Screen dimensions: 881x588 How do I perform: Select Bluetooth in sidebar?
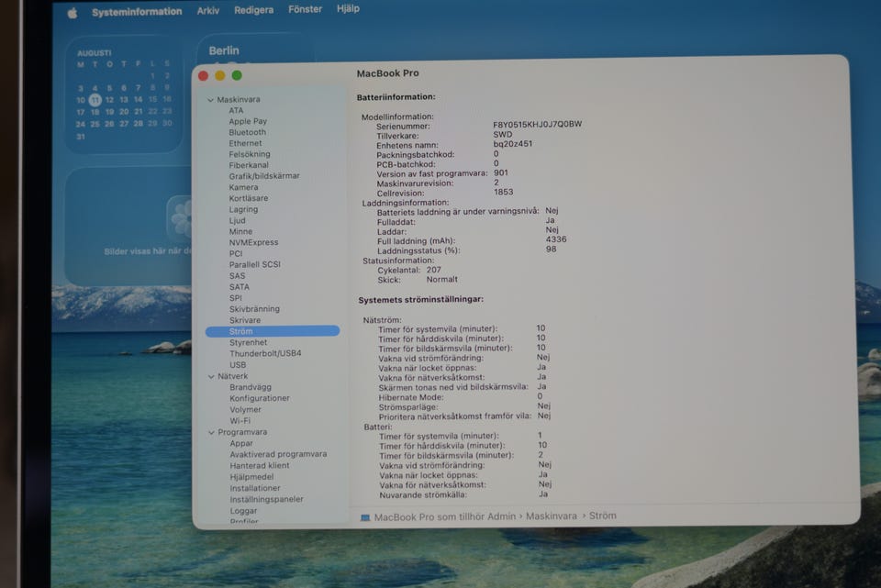click(247, 132)
